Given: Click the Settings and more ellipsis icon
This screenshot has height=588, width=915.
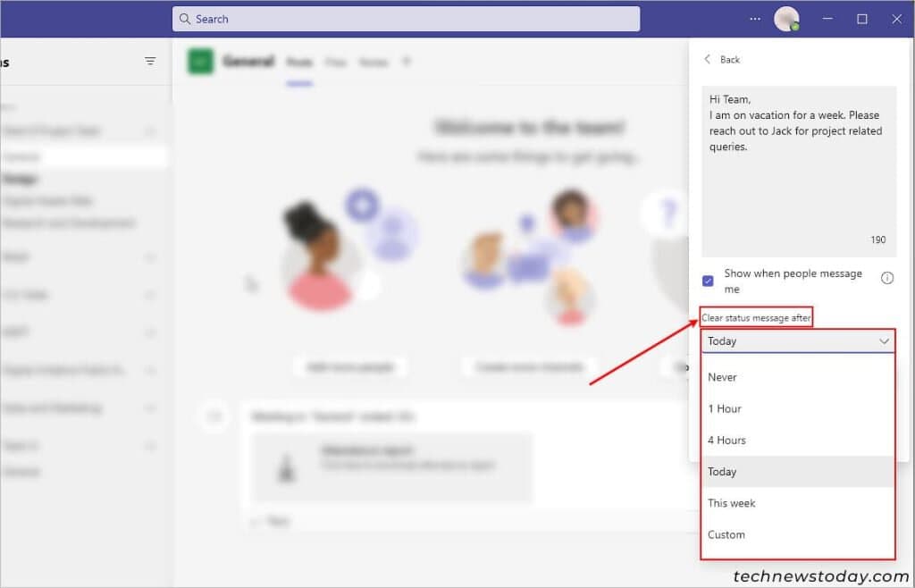Looking at the screenshot, I should [x=754, y=18].
